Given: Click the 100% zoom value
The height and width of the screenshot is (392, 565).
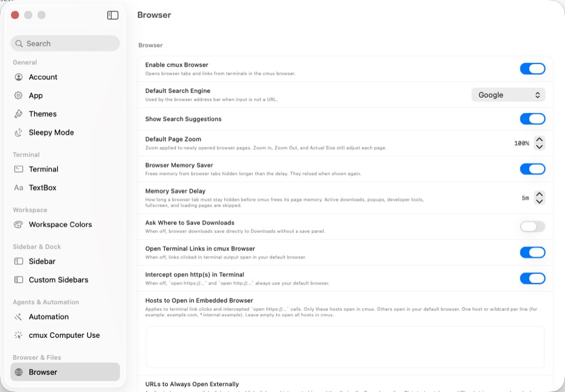Looking at the screenshot, I should click(x=521, y=144).
